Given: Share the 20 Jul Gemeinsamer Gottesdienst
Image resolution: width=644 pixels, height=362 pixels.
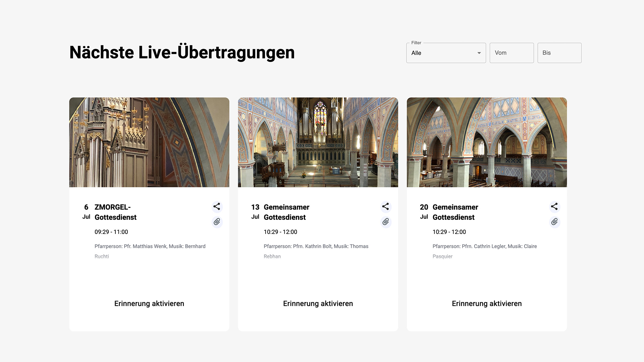Looking at the screenshot, I should tap(554, 206).
